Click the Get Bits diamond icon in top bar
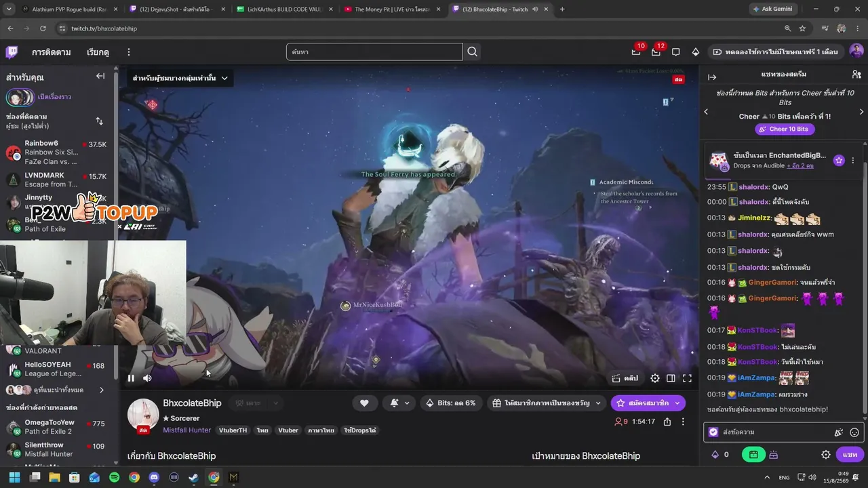 (695, 52)
